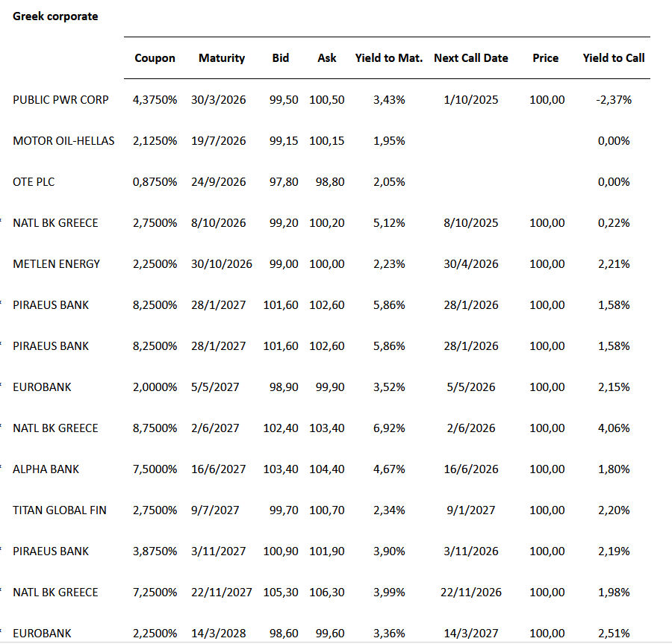Click the Yield to Mat. header
The height and width of the screenshot is (644, 672).
click(x=389, y=58)
